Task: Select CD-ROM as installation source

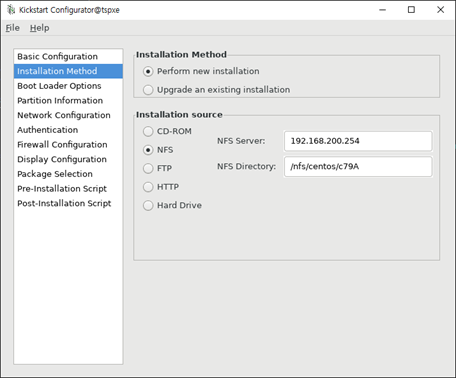Action: tap(148, 131)
